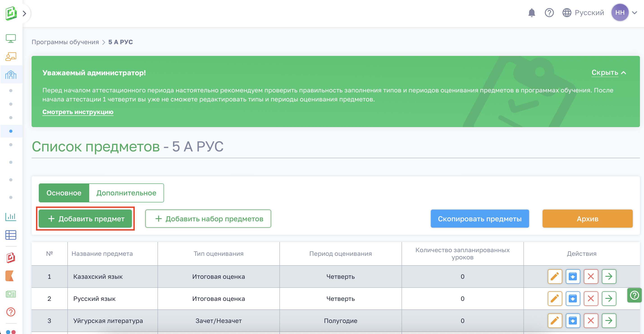Select the Основное tab

click(x=64, y=193)
